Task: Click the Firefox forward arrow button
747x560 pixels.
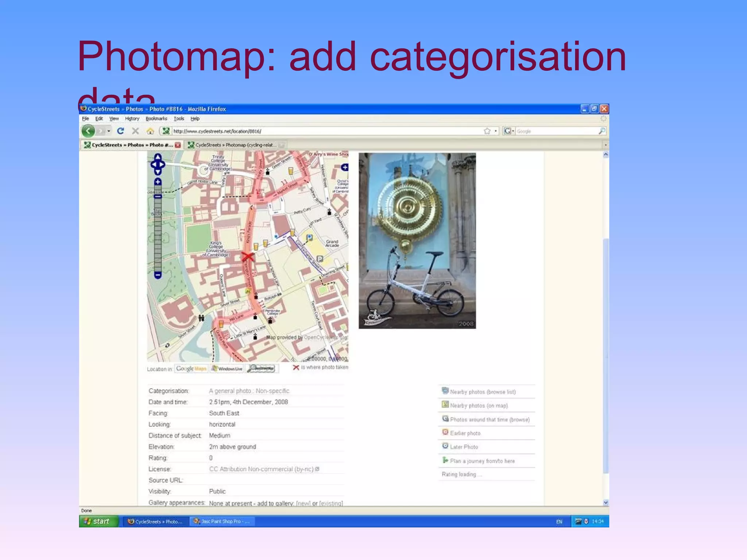Action: (101, 131)
